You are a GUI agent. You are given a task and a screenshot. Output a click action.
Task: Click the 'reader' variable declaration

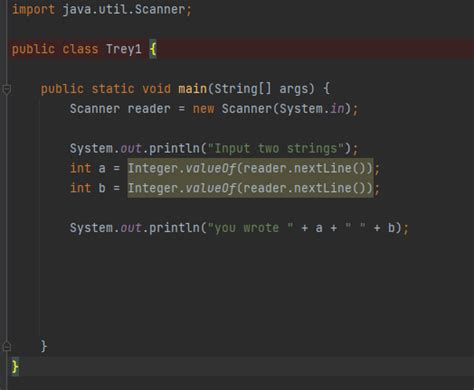pos(149,109)
